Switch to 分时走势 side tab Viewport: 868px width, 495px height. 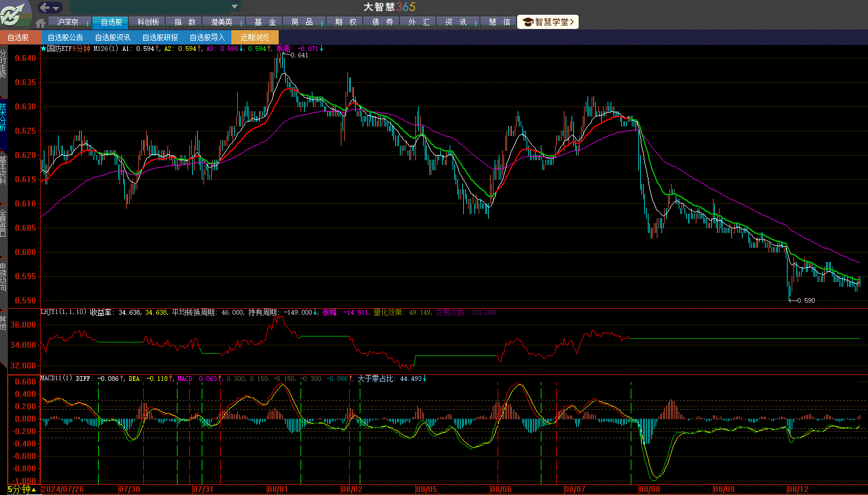(4, 64)
